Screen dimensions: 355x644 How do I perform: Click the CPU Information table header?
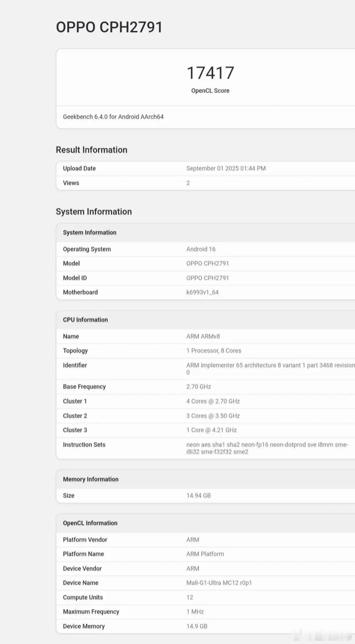[206, 320]
